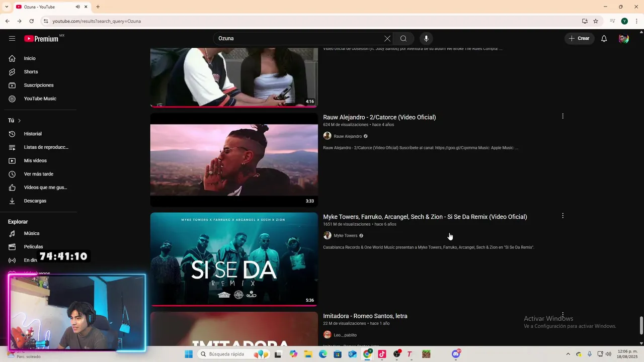
Task: Open Discord from taskbar
Action: [456, 354]
